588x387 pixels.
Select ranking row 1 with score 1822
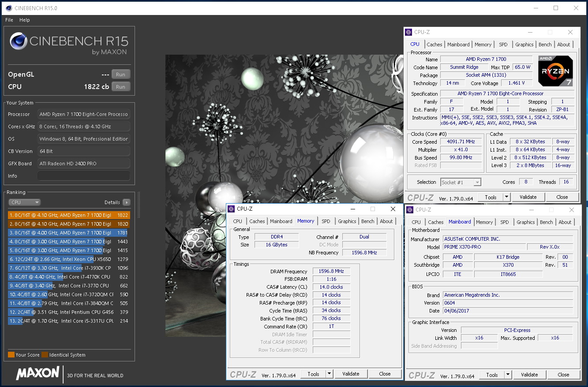pos(69,215)
